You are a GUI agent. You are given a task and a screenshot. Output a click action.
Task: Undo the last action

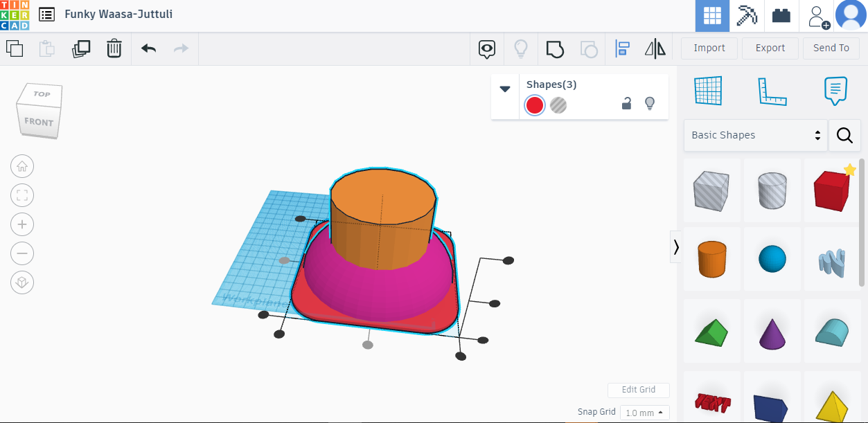pos(149,48)
